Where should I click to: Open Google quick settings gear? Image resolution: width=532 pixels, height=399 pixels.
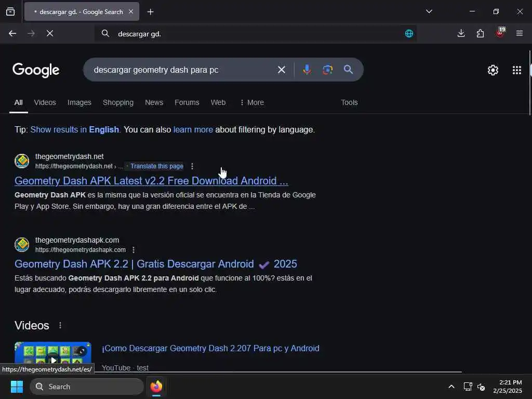493,70
